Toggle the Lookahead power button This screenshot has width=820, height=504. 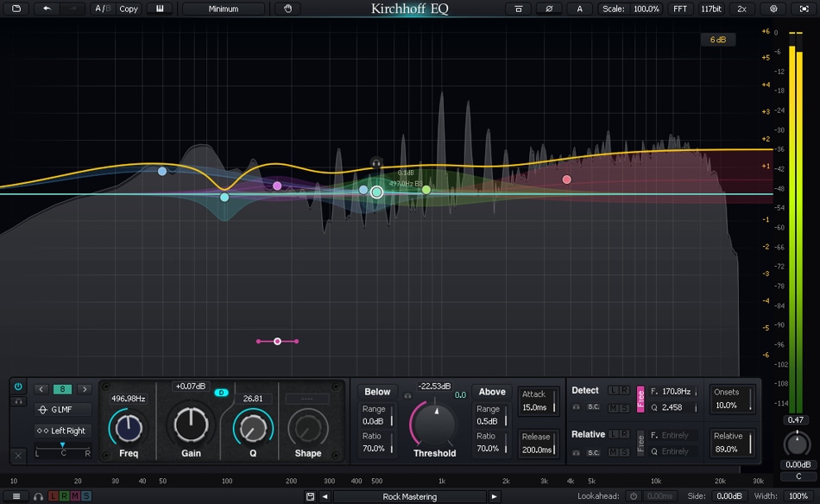(634, 496)
